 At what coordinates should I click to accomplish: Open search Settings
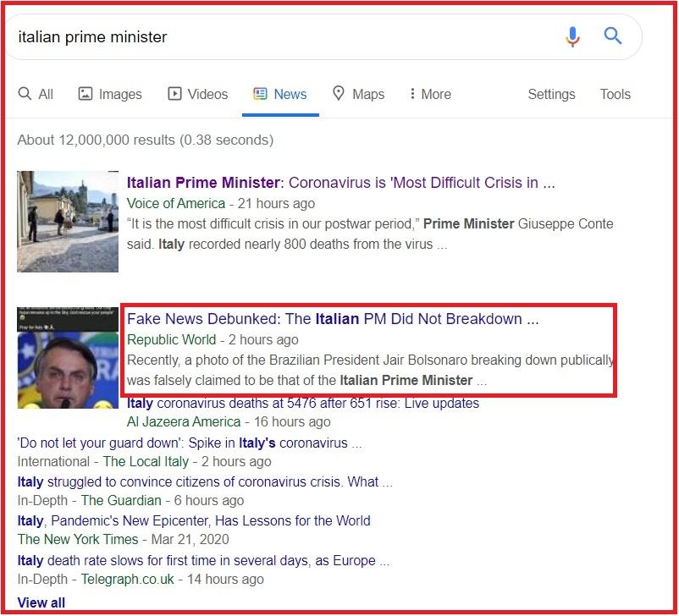pos(551,95)
